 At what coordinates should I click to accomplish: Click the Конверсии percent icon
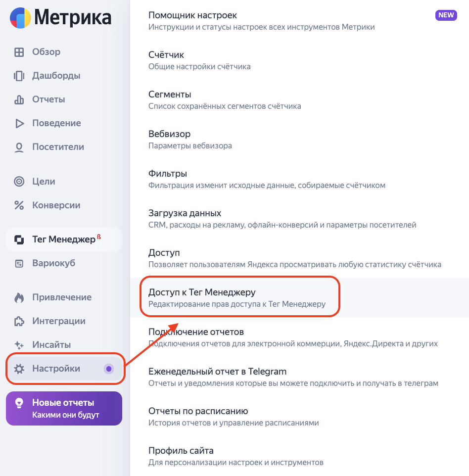click(19, 205)
